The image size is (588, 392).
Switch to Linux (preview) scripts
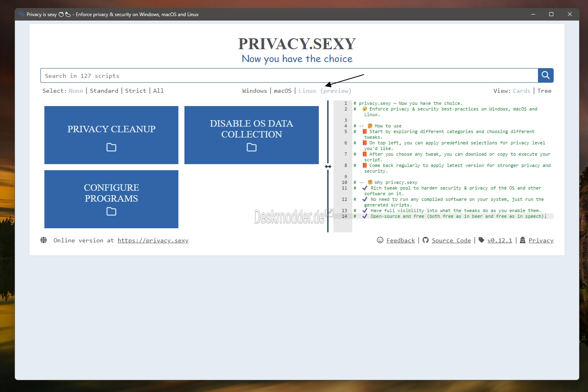(x=325, y=91)
